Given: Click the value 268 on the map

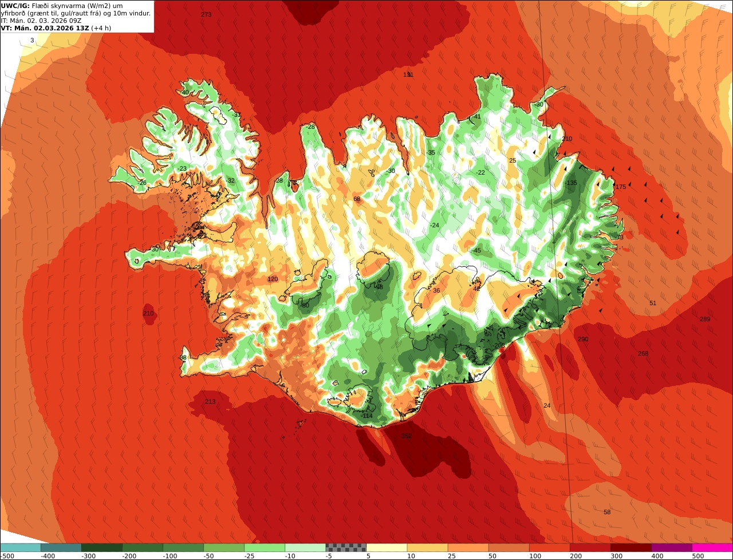Looking at the screenshot, I should pyautogui.click(x=643, y=354).
